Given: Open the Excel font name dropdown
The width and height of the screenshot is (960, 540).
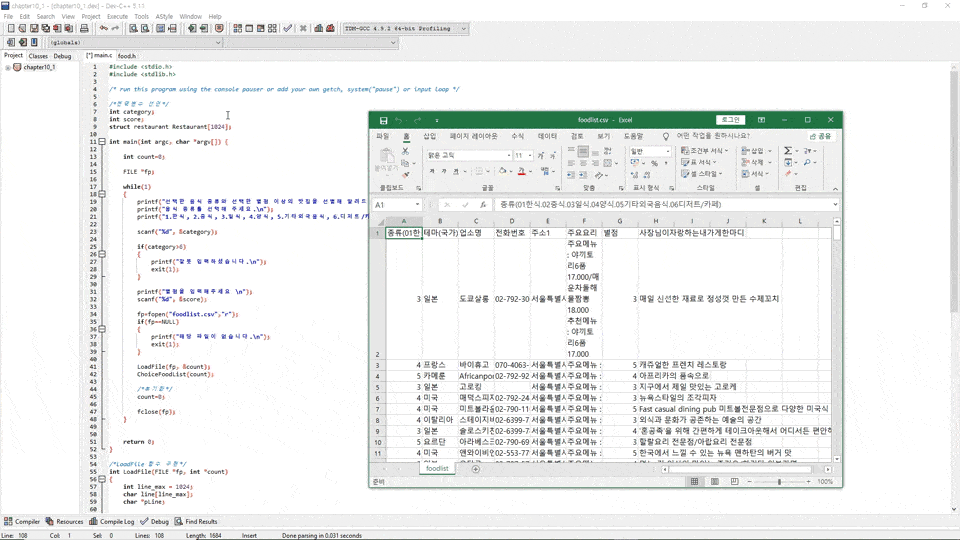Looking at the screenshot, I should point(509,156).
